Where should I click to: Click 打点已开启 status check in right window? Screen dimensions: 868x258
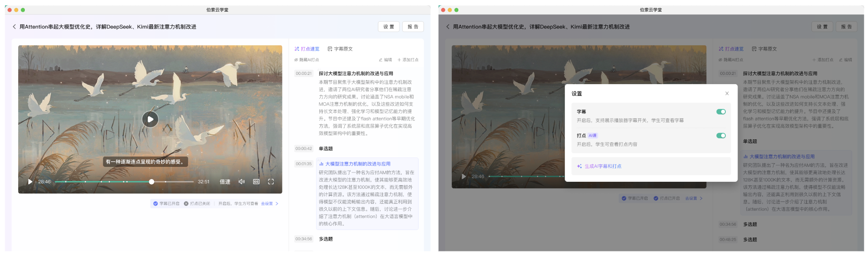[666, 199]
